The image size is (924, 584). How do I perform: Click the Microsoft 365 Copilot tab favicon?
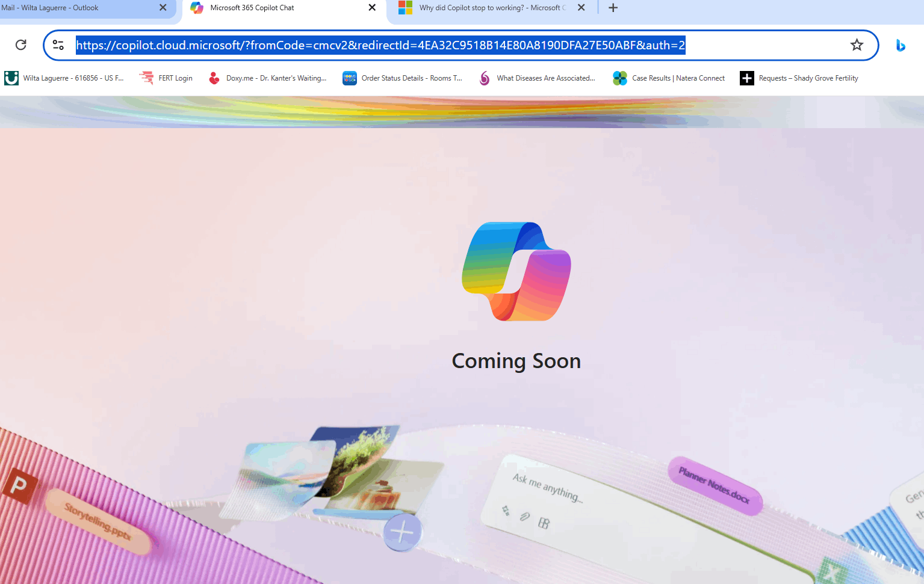pos(196,8)
